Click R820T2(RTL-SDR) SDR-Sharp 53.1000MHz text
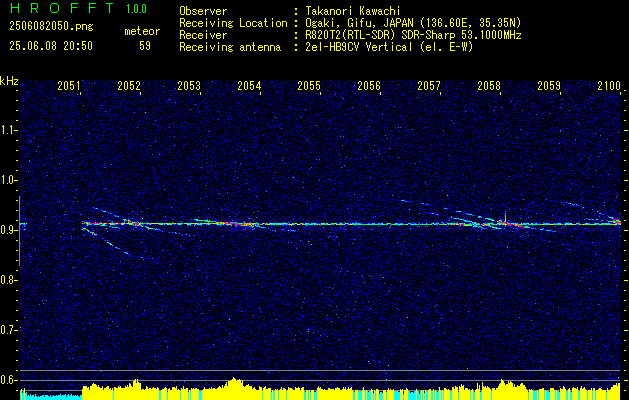Screen dimensions: 629x400 pos(413,35)
